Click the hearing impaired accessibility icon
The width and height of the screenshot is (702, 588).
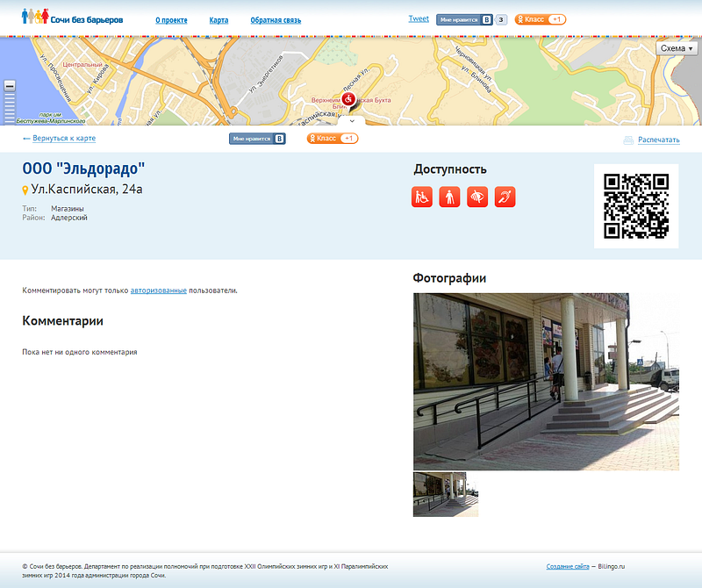(x=505, y=197)
